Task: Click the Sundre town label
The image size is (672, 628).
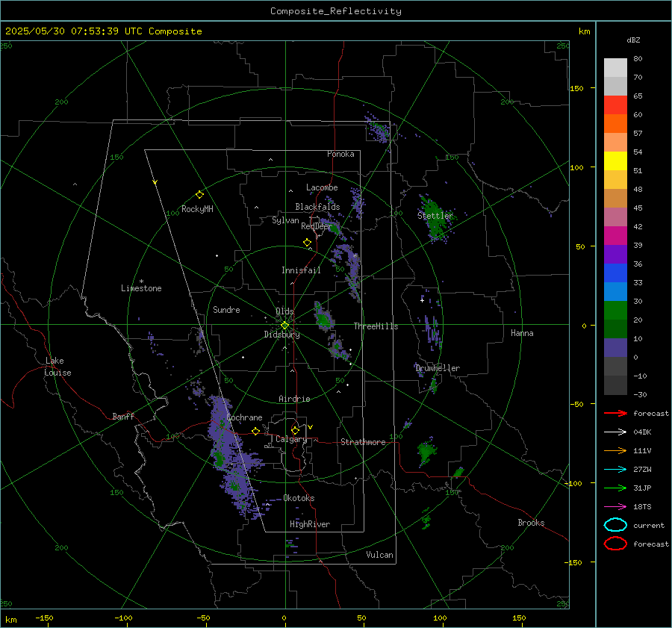Action: pos(226,309)
